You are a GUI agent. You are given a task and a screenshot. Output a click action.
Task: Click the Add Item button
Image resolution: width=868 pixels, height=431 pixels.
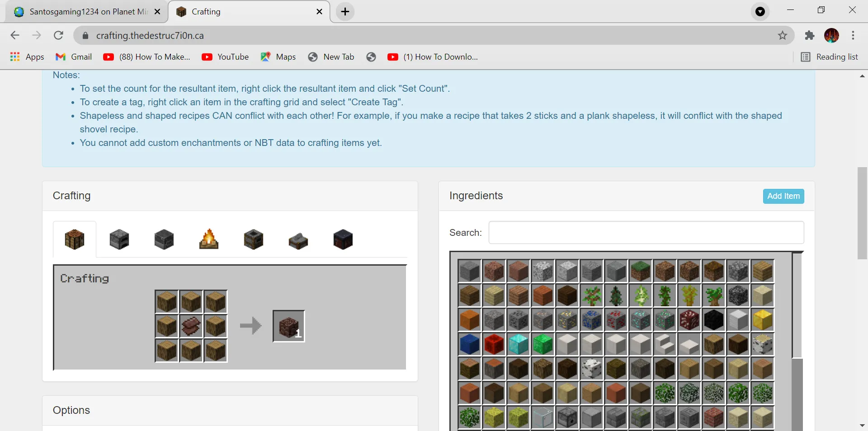click(x=783, y=197)
